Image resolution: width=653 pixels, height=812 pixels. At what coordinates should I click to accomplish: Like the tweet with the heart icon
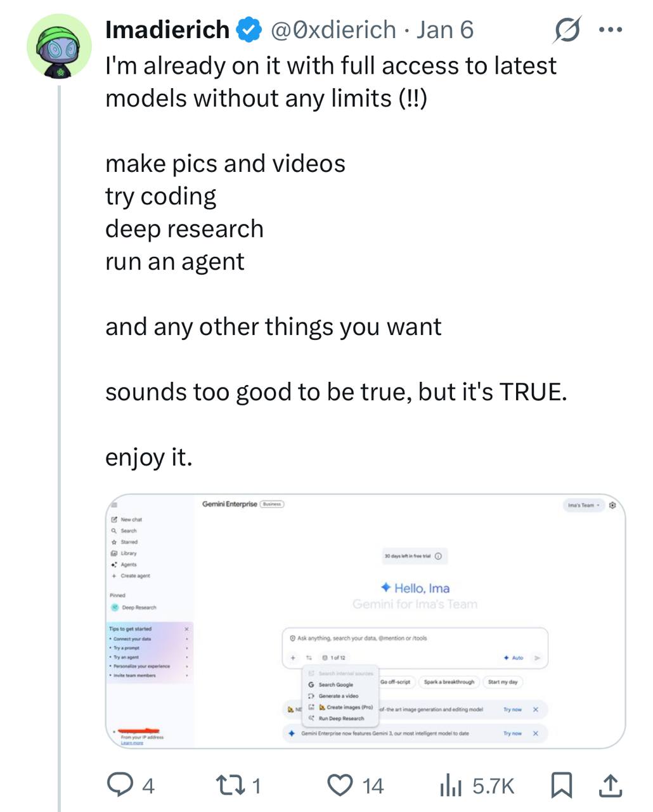pos(340,786)
